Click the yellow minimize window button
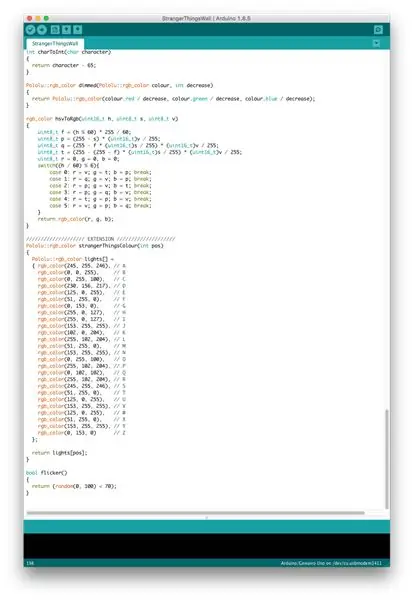Viewport: 413px width, 600px height. [38, 18]
